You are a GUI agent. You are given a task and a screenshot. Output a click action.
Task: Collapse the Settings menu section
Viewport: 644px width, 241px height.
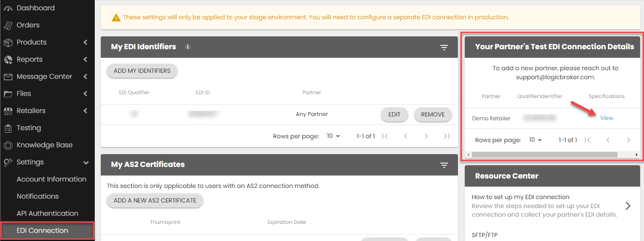coord(86,163)
